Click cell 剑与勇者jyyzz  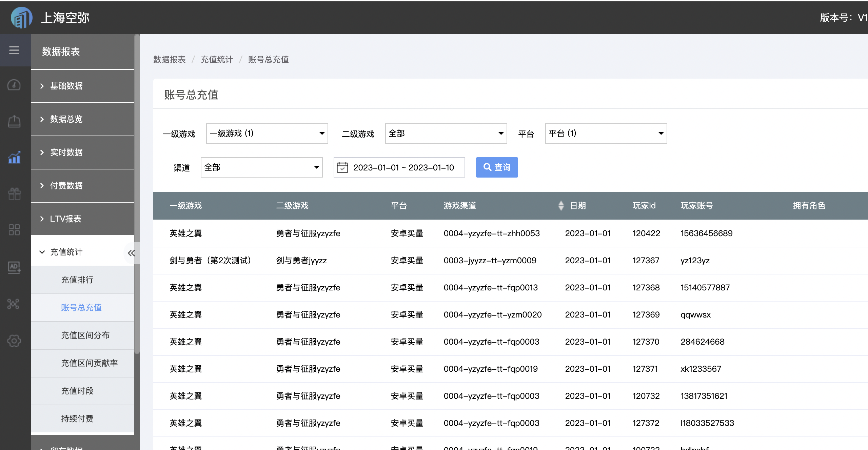301,261
